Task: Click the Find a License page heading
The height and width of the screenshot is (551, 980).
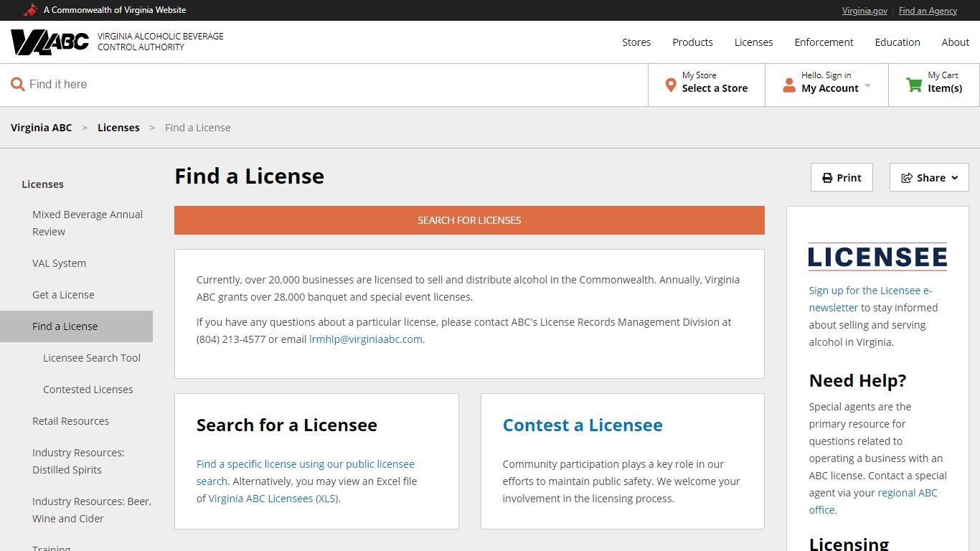Action: click(x=249, y=176)
